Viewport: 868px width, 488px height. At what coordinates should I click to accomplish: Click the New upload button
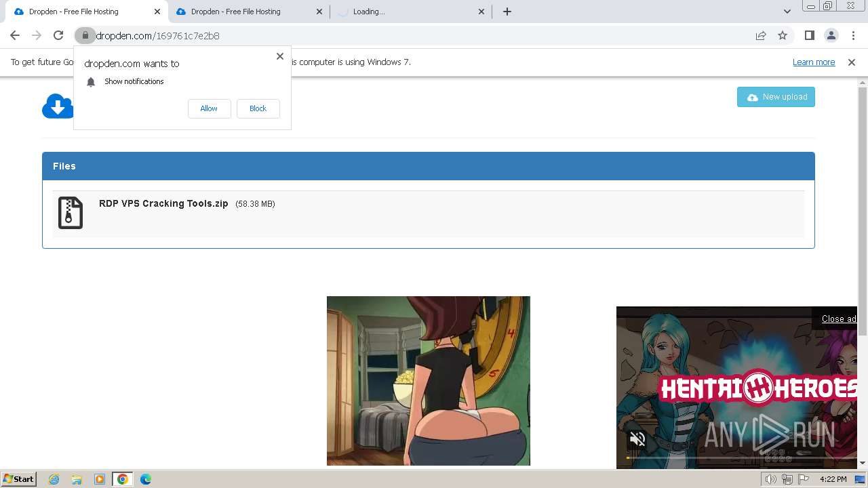pos(776,97)
